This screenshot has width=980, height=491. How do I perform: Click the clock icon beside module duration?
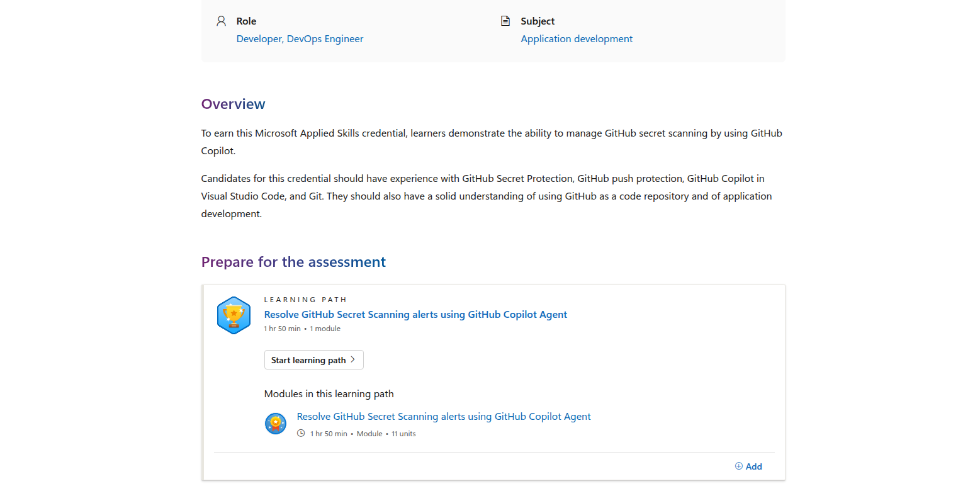pos(301,433)
